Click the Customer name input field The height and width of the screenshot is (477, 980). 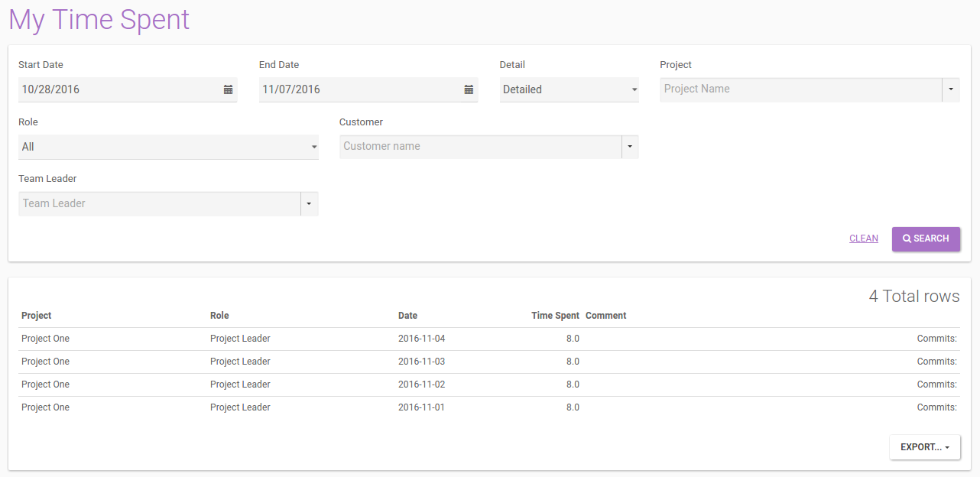[x=480, y=147]
